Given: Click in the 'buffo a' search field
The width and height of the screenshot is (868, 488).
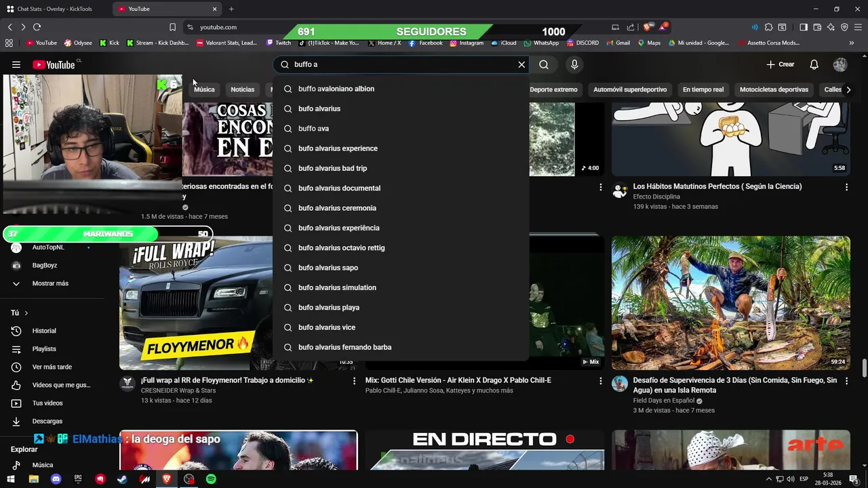Looking at the screenshot, I should pyautogui.click(x=402, y=64).
